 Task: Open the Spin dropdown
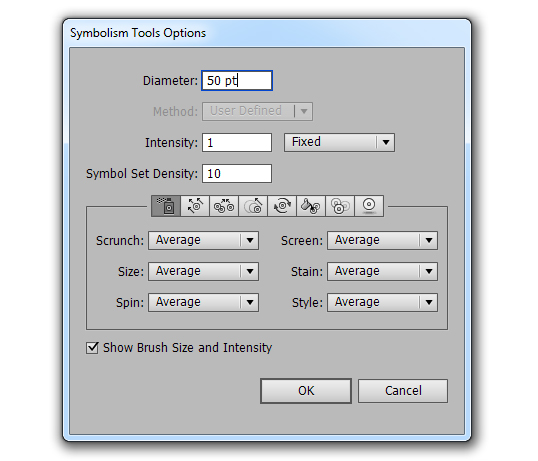pyautogui.click(x=203, y=302)
